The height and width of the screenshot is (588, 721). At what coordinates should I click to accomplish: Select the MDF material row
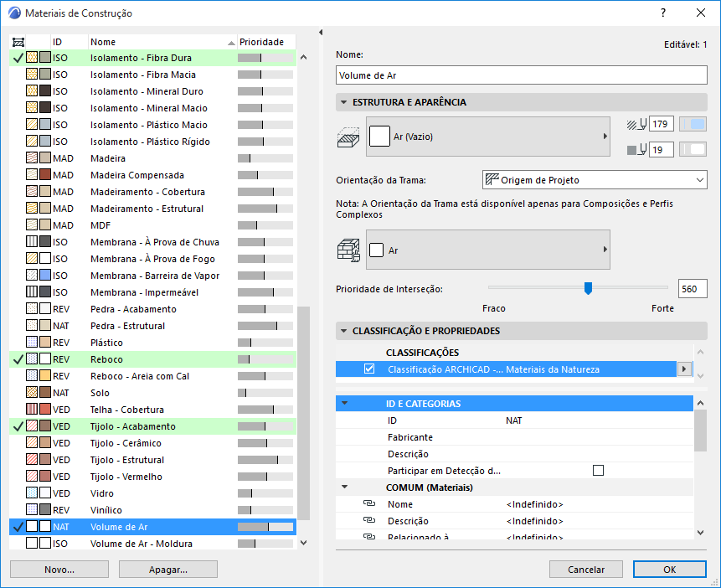(x=152, y=225)
